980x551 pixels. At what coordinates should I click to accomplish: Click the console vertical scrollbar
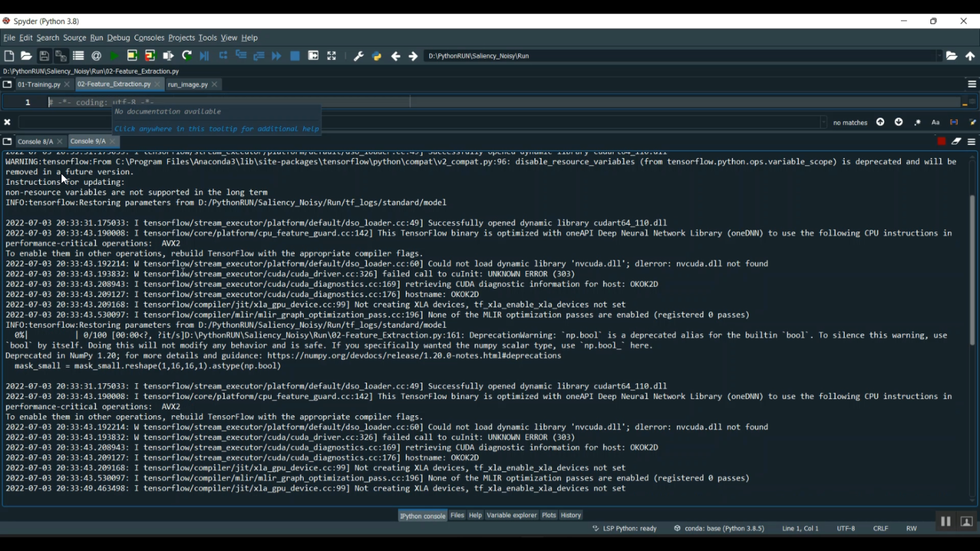coord(972,268)
